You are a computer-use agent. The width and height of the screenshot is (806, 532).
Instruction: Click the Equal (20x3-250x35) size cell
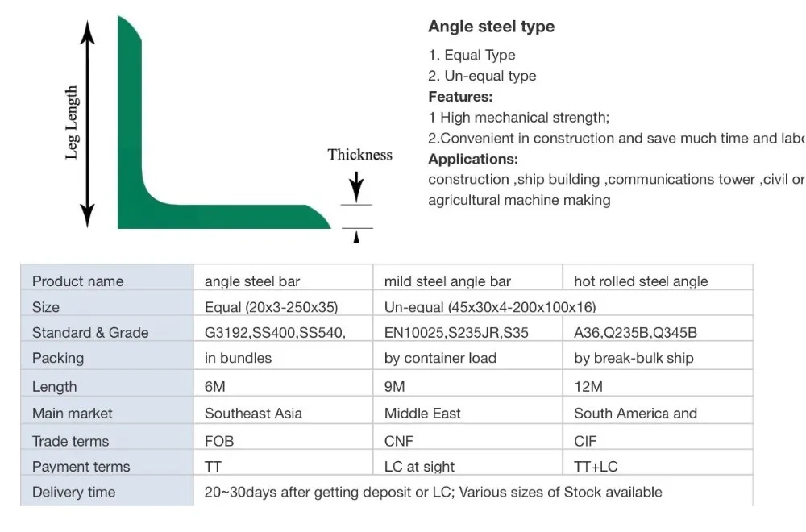(271, 307)
